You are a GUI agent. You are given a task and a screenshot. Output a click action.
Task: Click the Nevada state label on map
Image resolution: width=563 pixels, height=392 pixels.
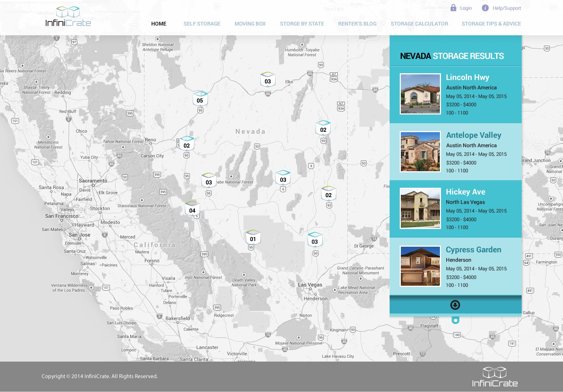click(x=250, y=131)
